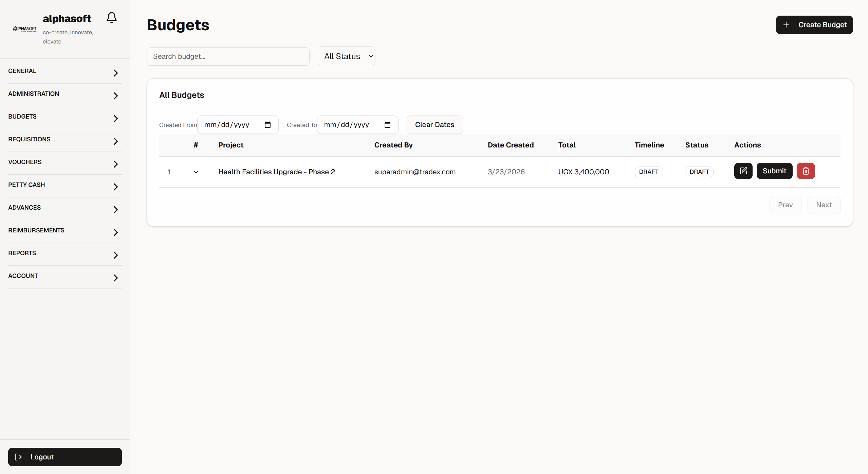This screenshot has width=868, height=474.
Task: Open the notifications bell
Action: tap(111, 18)
